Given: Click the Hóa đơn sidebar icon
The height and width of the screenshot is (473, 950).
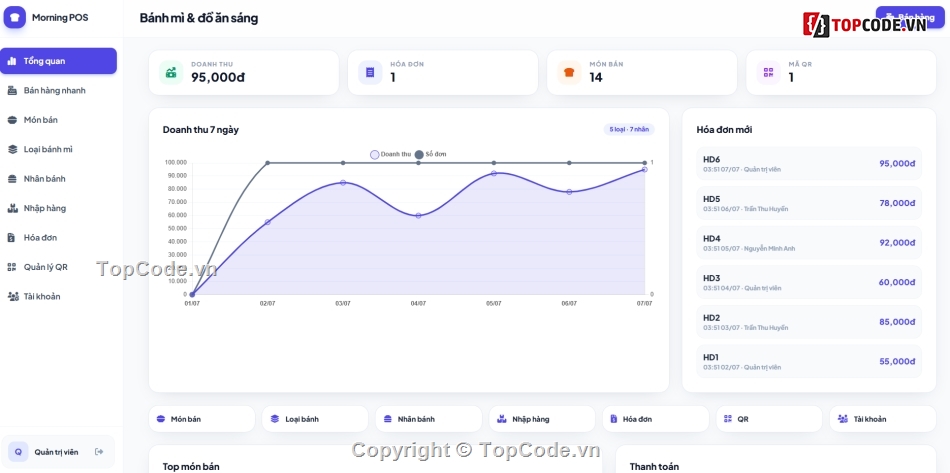Looking at the screenshot, I should tap(12, 237).
